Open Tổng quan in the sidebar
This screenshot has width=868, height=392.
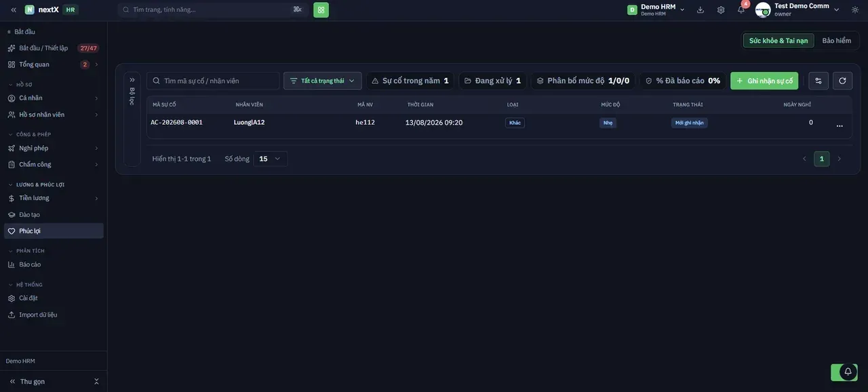coord(54,64)
